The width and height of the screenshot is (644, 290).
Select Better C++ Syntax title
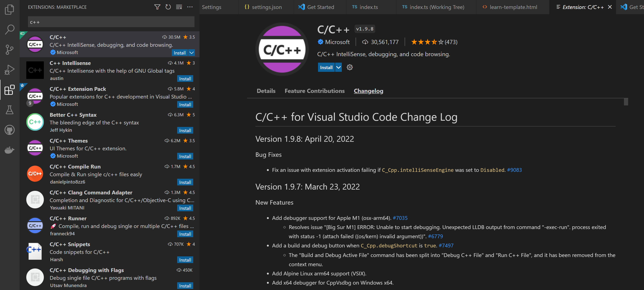(x=73, y=115)
